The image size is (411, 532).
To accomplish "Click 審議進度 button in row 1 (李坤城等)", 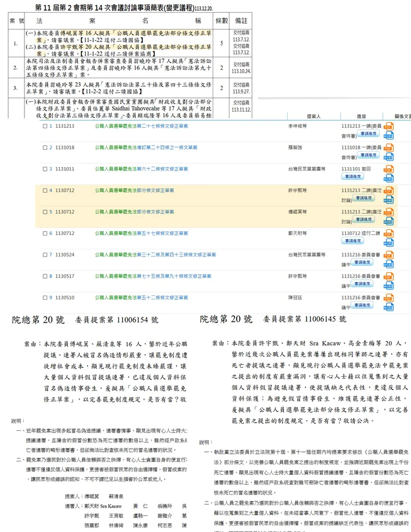I will tap(368, 134).
